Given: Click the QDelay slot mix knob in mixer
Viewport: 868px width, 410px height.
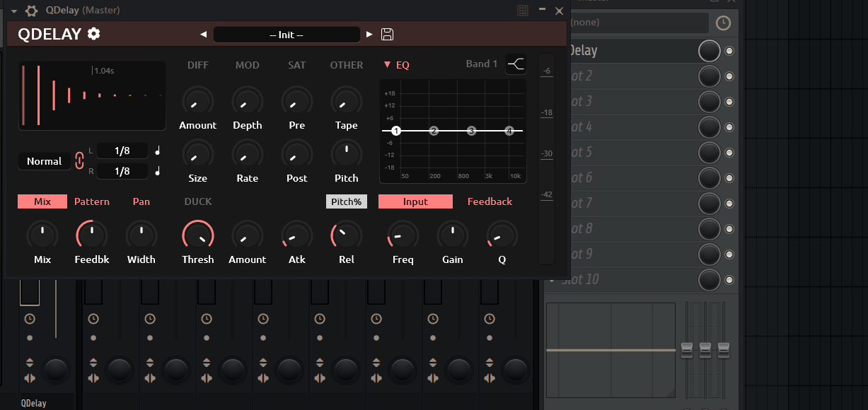Looking at the screenshot, I should click(x=710, y=51).
